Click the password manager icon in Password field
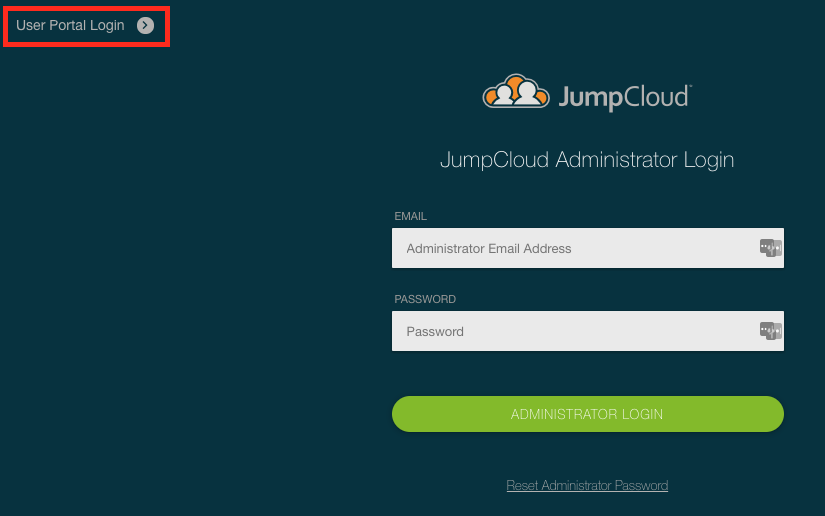Screen dimensions: 825x516 [x=770, y=331]
